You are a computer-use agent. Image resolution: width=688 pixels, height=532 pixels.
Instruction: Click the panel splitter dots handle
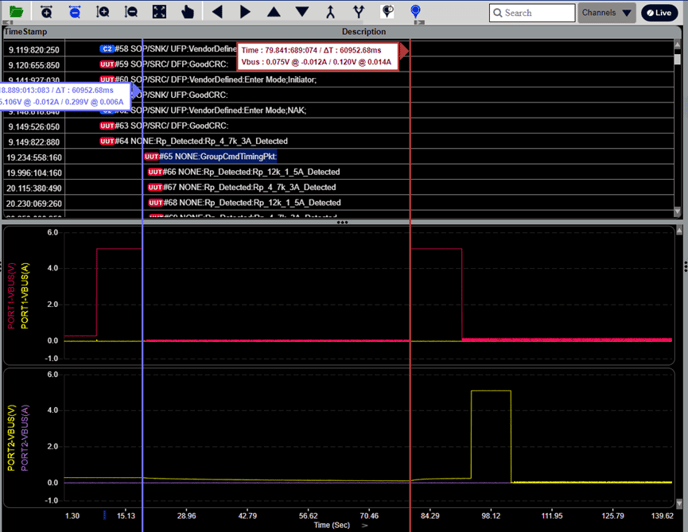[x=342, y=223]
